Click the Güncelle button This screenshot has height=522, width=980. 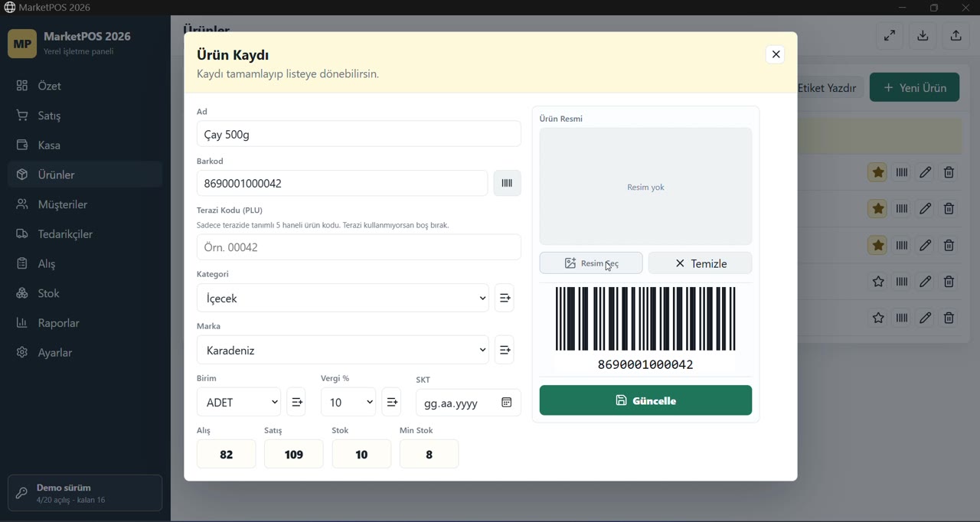tap(645, 400)
